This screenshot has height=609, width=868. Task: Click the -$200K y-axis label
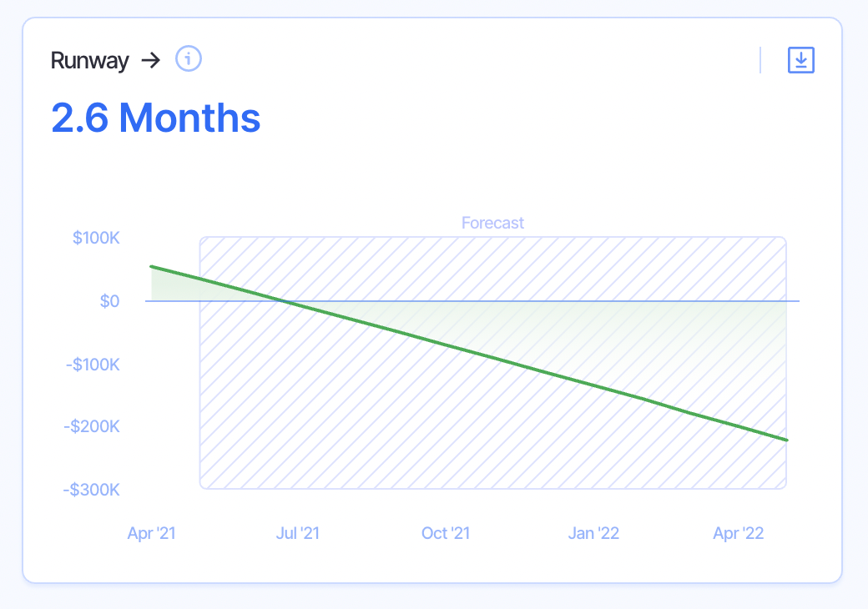click(92, 426)
